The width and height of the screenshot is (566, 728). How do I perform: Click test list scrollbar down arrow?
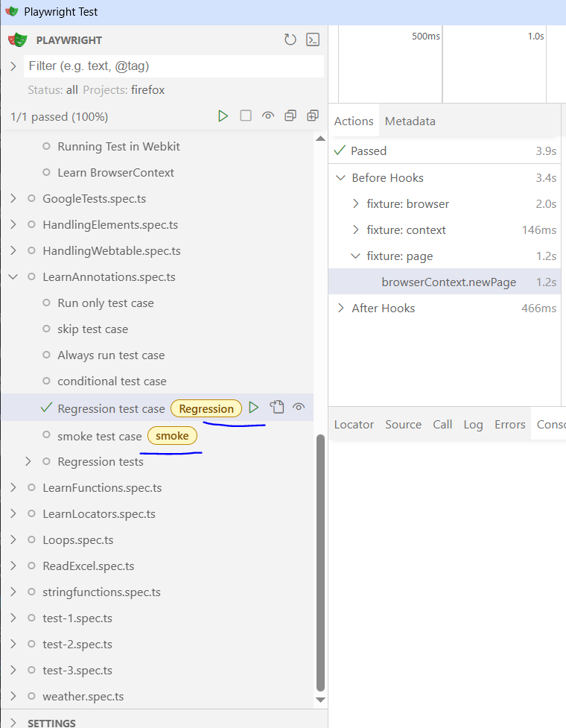pyautogui.click(x=320, y=700)
